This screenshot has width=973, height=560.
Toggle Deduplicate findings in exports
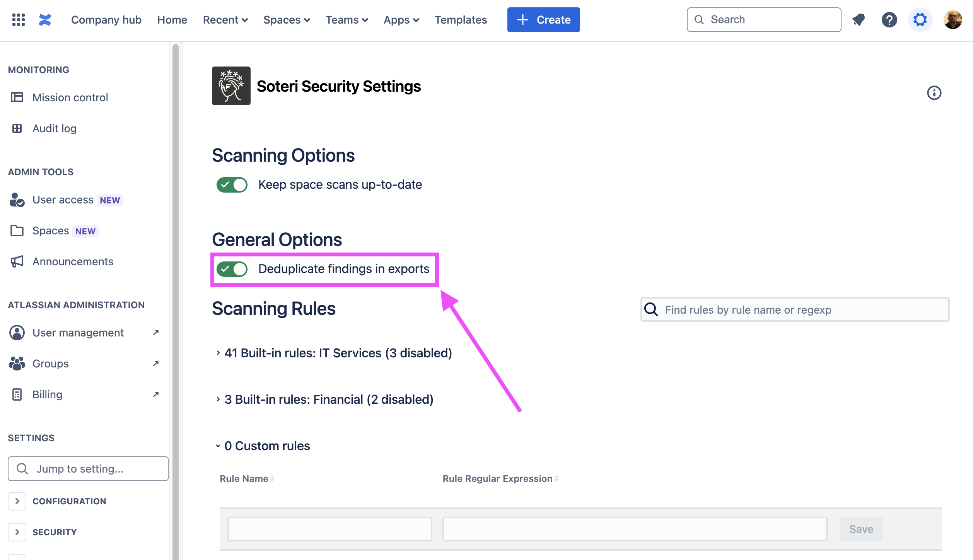click(x=232, y=269)
